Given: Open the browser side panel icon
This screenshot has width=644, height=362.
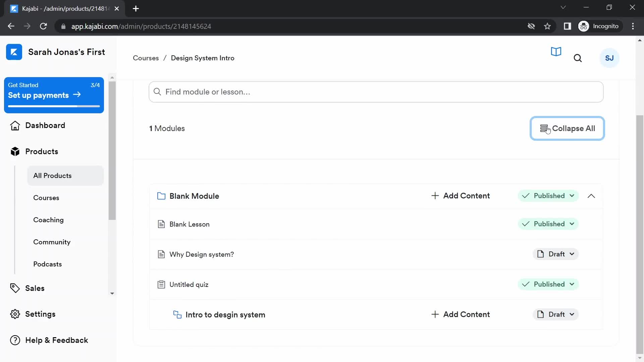Looking at the screenshot, I should pyautogui.click(x=567, y=26).
